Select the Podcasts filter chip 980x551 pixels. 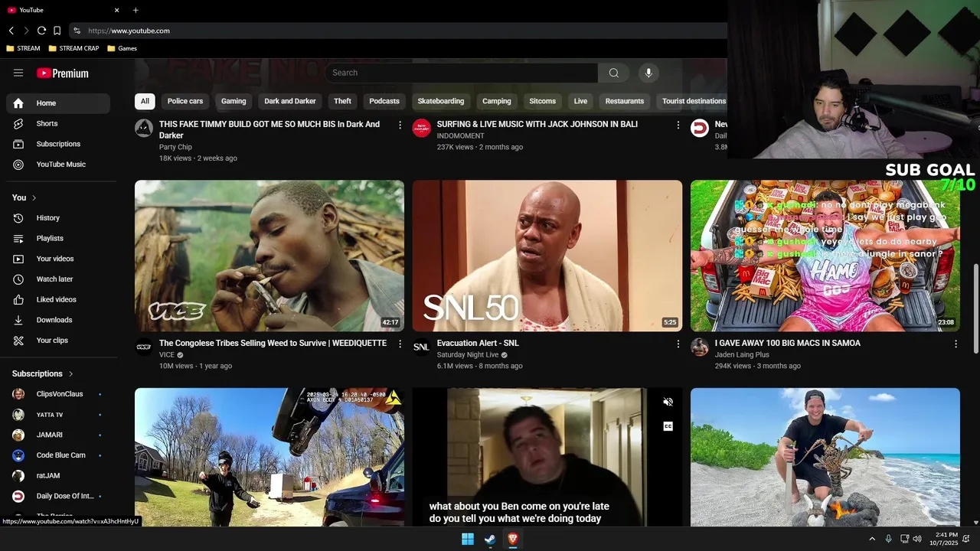384,101
